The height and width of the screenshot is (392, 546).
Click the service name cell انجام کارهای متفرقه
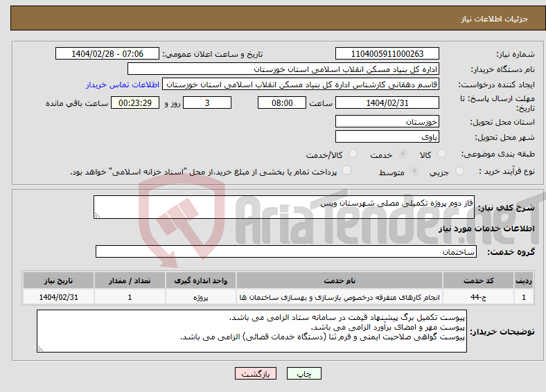[340, 297]
